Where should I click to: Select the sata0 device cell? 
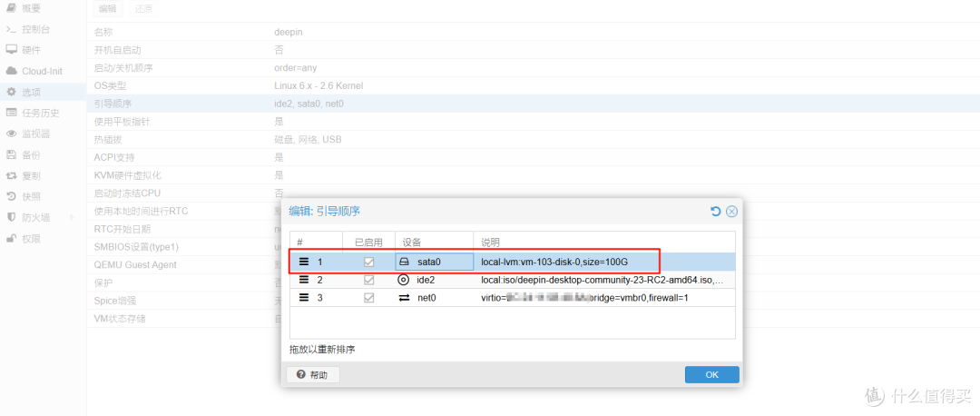coord(434,262)
